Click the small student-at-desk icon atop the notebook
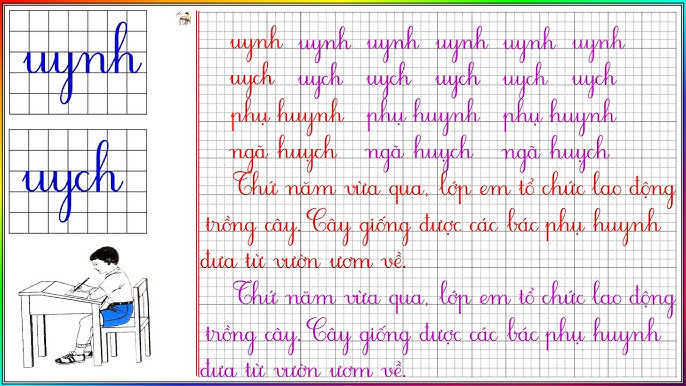The height and width of the screenshot is (386, 686). point(184,18)
